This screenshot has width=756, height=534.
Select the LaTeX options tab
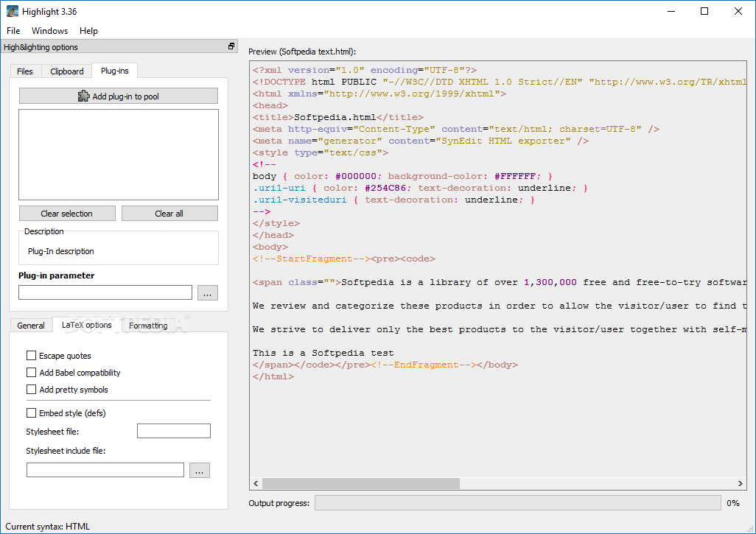click(x=87, y=325)
